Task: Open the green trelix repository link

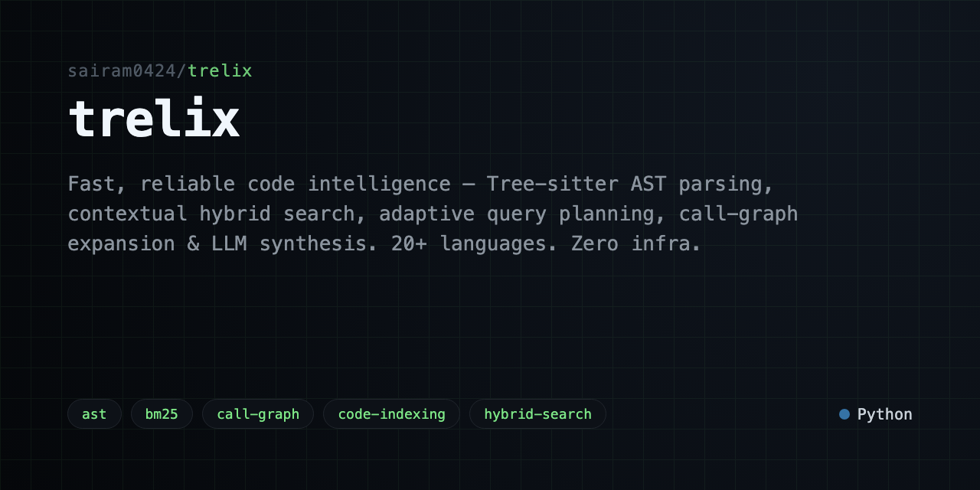Action: [220, 71]
